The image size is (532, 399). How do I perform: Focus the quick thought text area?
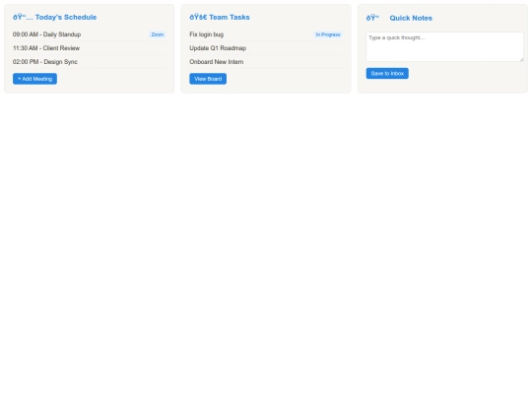(x=444, y=47)
